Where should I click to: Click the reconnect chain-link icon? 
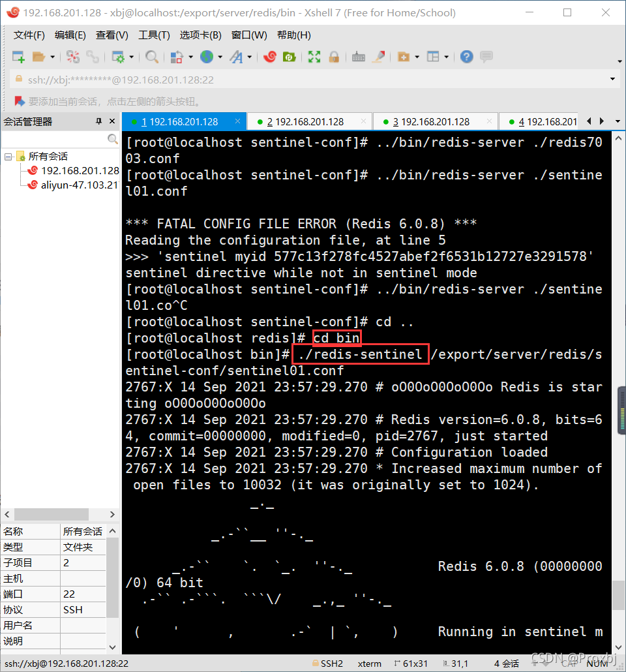93,57
